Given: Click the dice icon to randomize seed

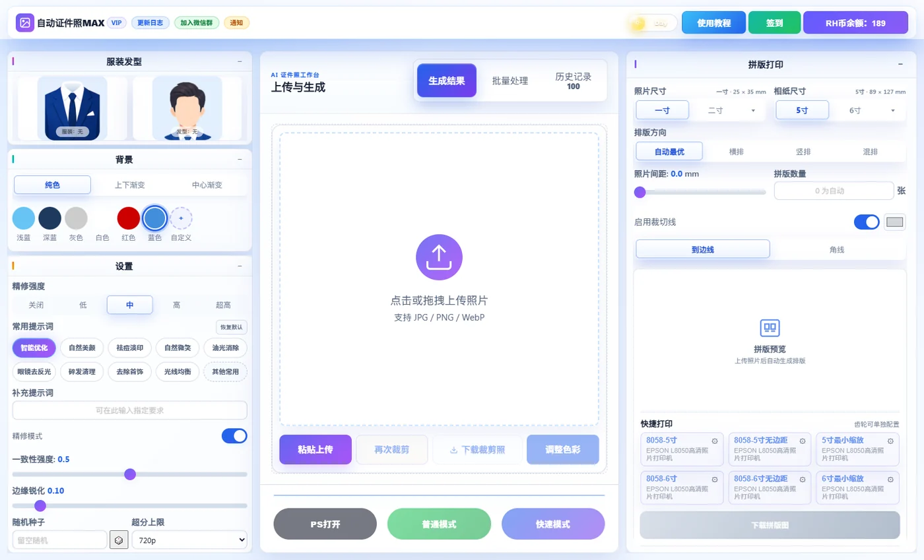Looking at the screenshot, I should [x=119, y=540].
